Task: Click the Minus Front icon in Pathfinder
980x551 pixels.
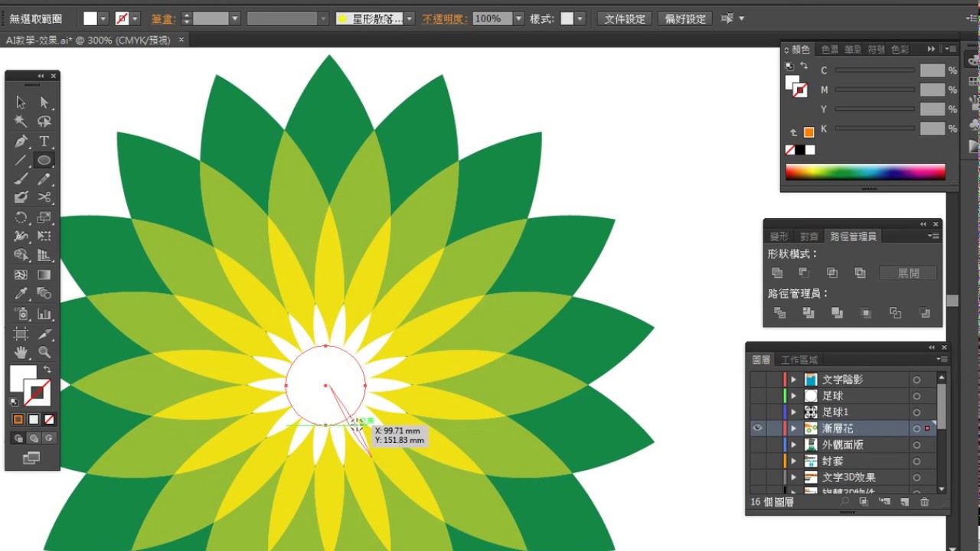Action: click(x=805, y=273)
